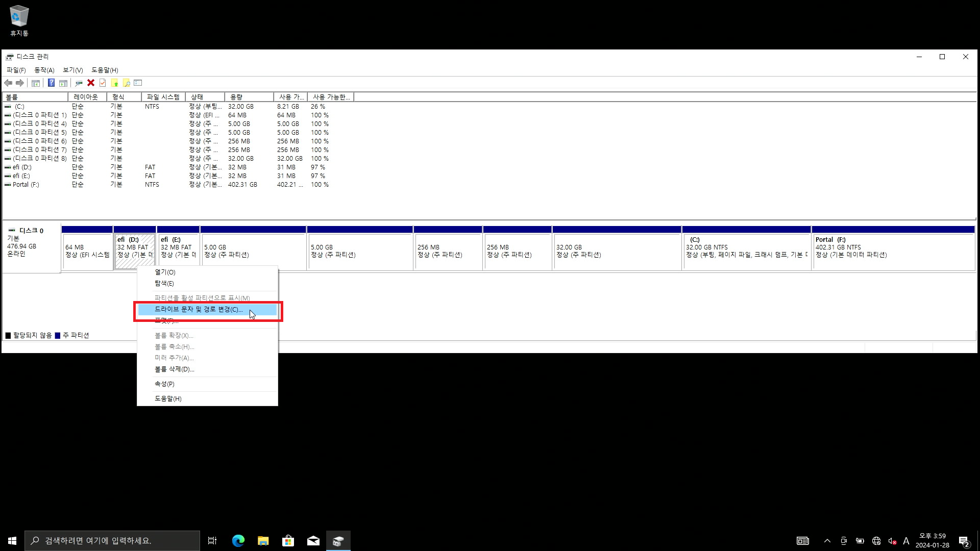This screenshot has width=980, height=551.
Task: Open File Explorer from the taskbar
Action: 263,541
